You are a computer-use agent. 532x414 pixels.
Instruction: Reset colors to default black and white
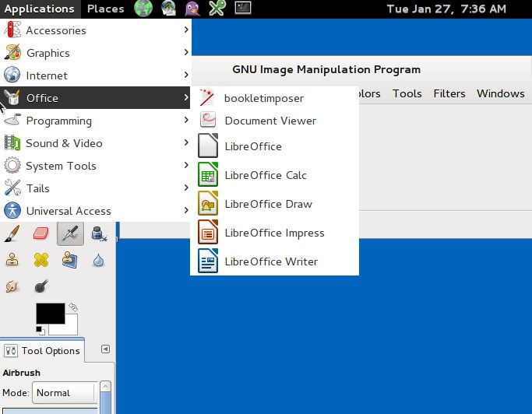(x=40, y=330)
